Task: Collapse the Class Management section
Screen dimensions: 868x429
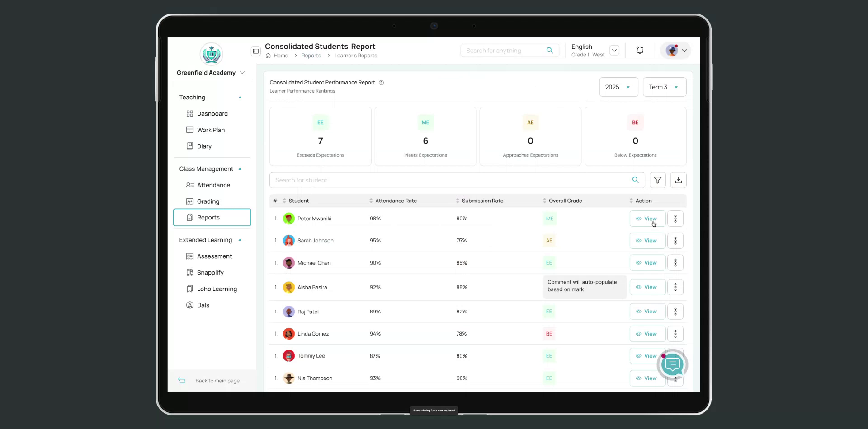Action: click(240, 168)
